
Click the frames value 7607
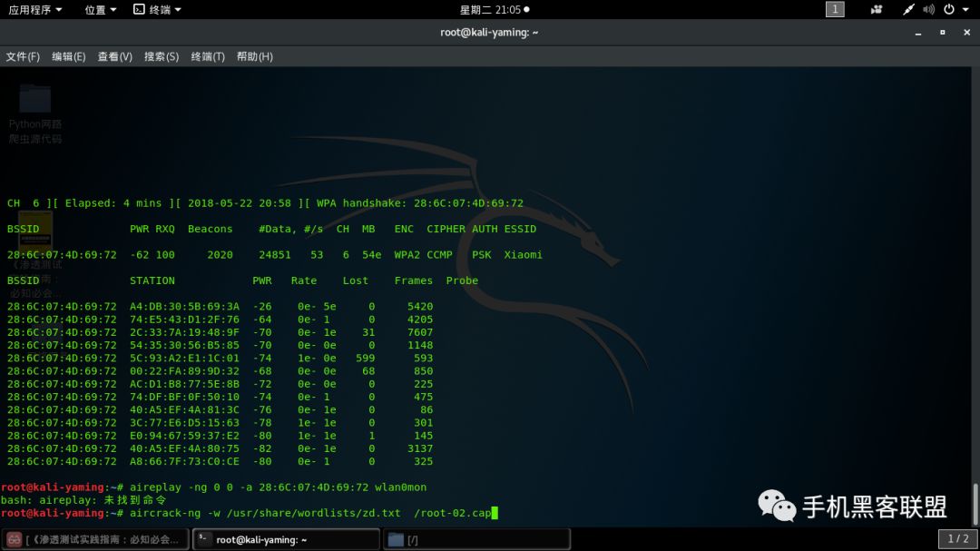420,333
